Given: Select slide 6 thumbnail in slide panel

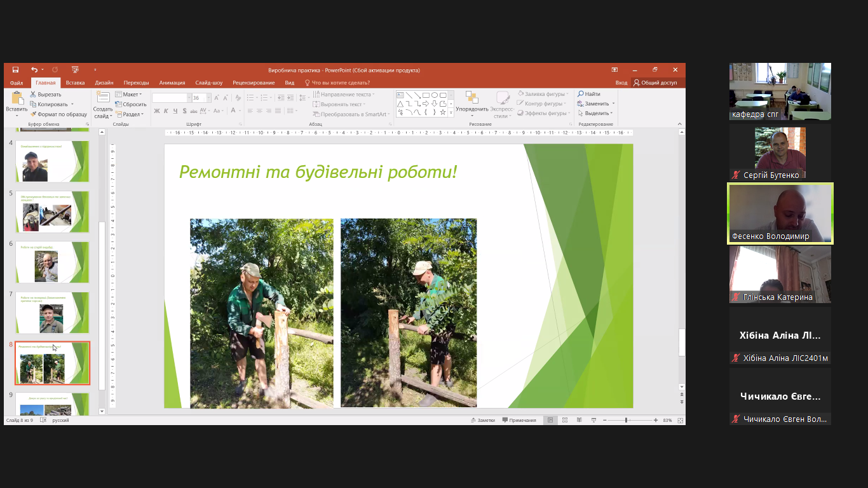Looking at the screenshot, I should (x=52, y=262).
